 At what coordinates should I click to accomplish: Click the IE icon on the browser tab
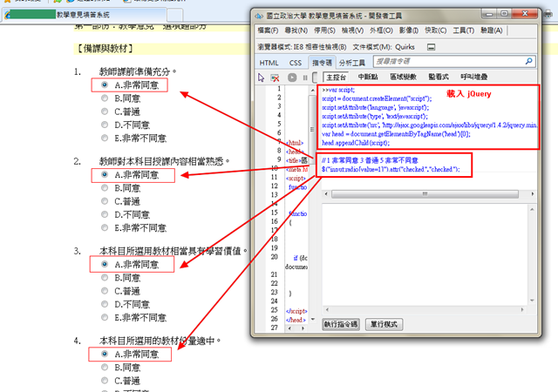[8, 15]
